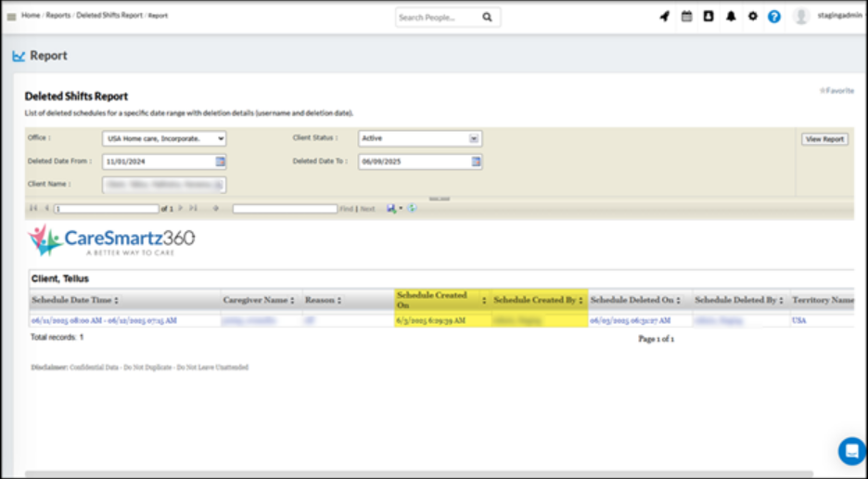Collapse the parameters panel handle
The height and width of the screenshot is (479, 868).
[x=440, y=199]
